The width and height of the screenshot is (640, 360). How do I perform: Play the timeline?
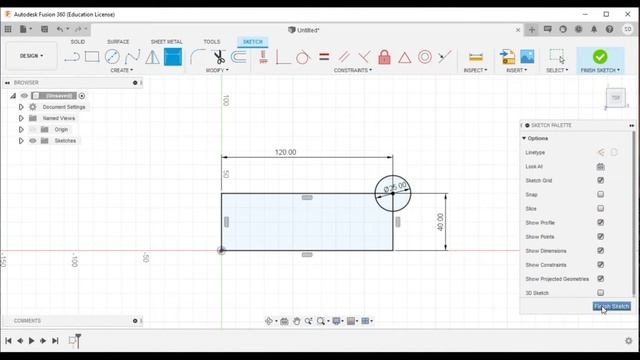(31, 340)
